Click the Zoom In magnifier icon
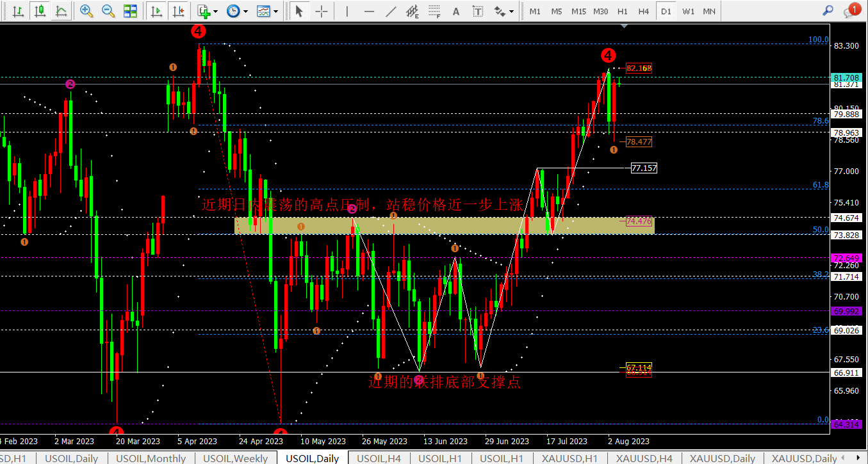Screen dimensions: 868x464 86,11
